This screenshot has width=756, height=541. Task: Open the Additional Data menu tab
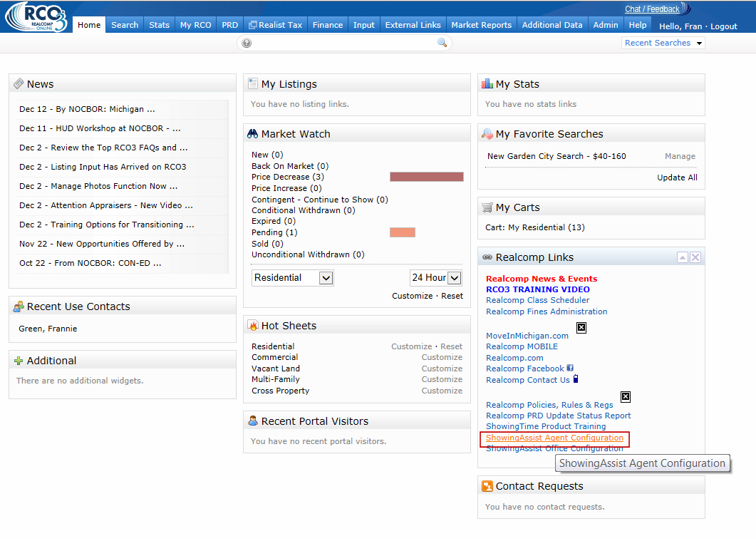click(552, 25)
